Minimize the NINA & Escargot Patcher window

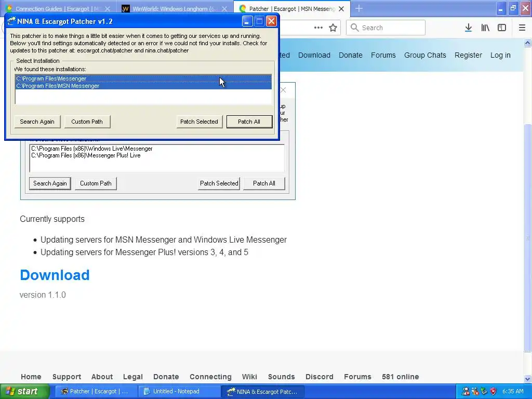[247, 21]
